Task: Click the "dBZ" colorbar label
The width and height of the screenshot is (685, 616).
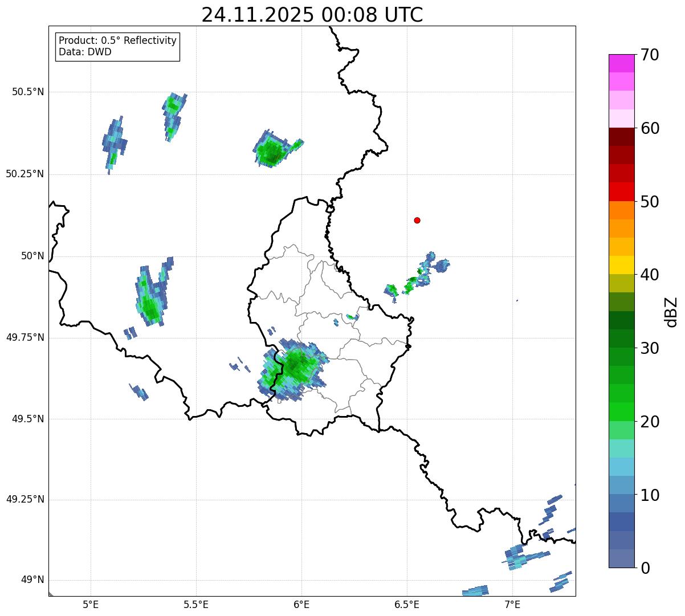Action: pyautogui.click(x=671, y=311)
